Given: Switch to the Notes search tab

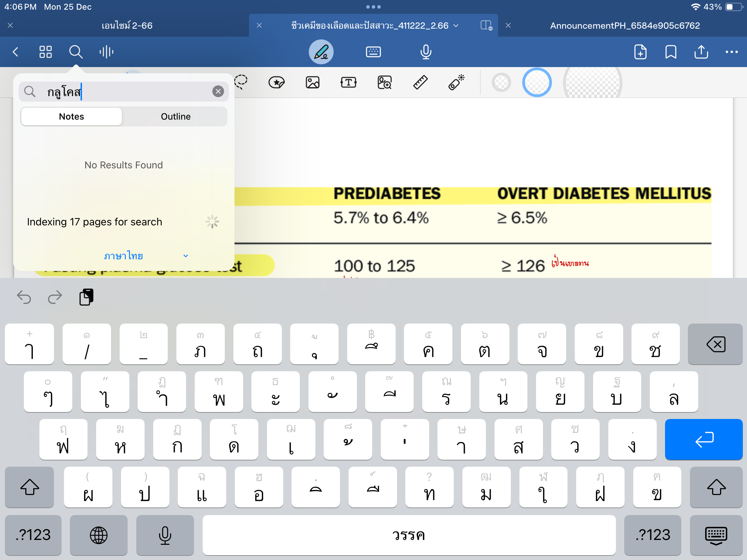Looking at the screenshot, I should 71,116.
